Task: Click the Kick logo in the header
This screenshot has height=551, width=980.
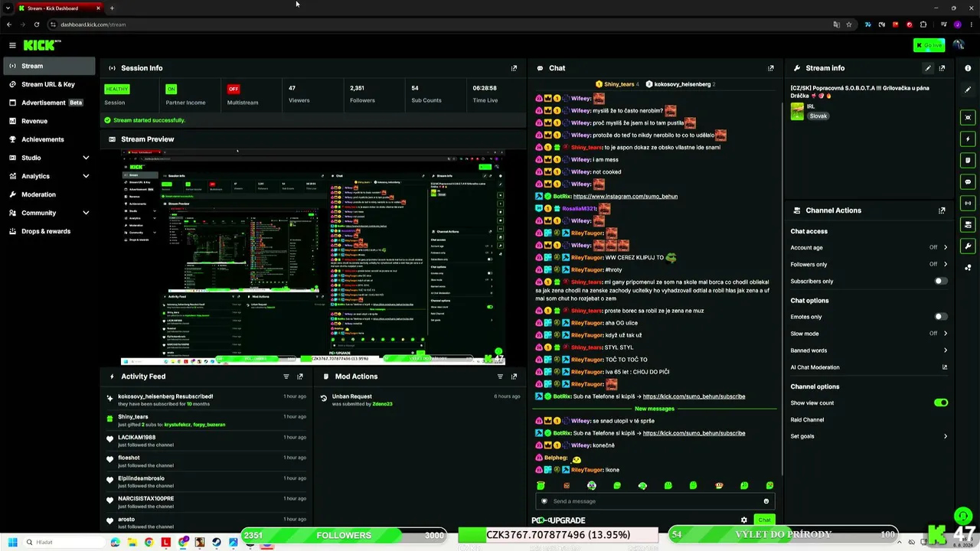Action: 41,45
